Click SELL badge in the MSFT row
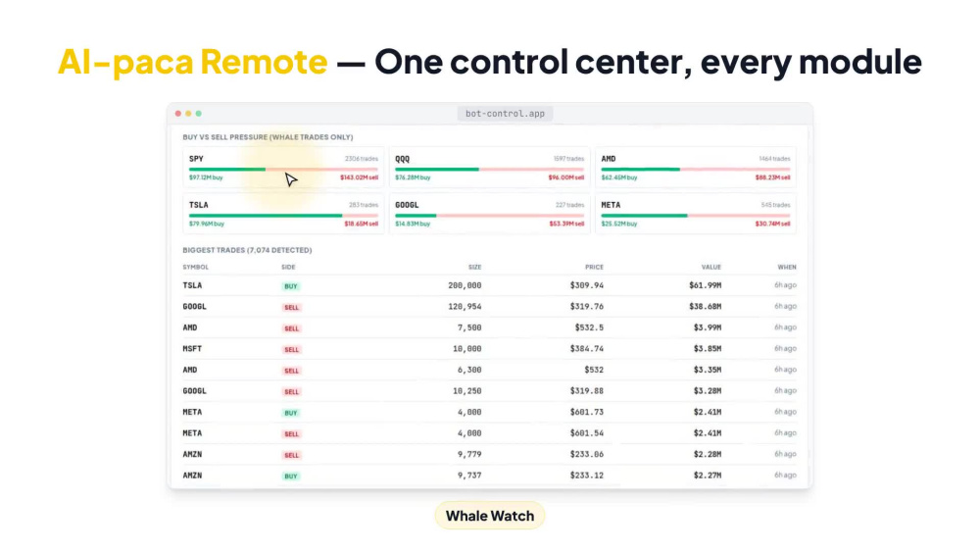The image size is (980, 552). pos(291,349)
